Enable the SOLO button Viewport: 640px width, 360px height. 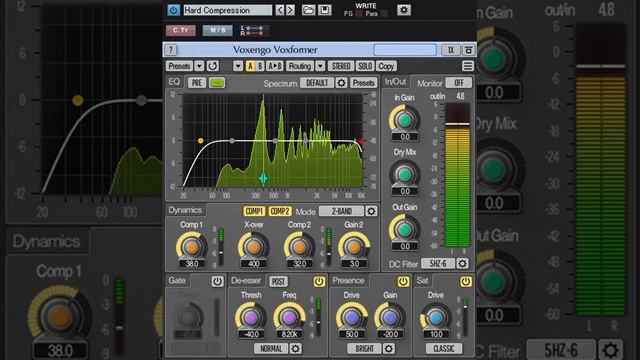[364, 66]
